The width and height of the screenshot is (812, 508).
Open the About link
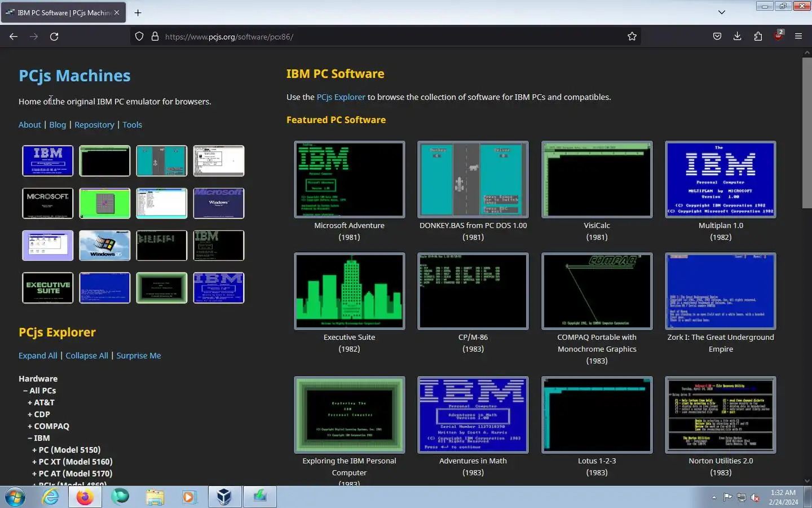coord(30,125)
